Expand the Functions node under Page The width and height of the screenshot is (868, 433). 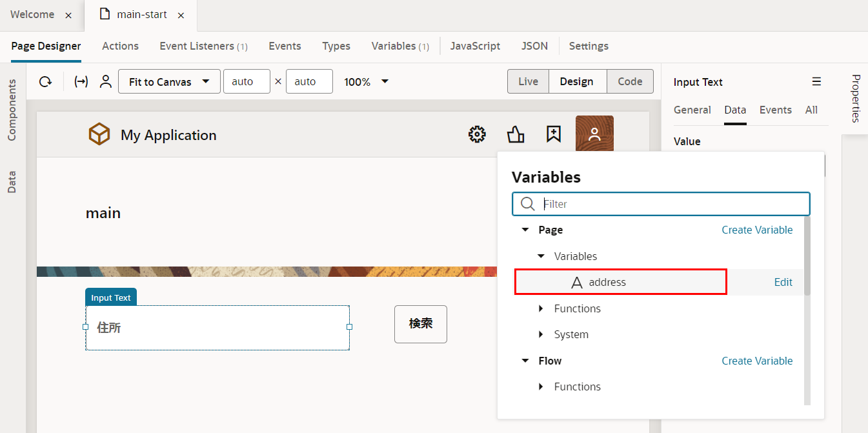[x=541, y=308]
